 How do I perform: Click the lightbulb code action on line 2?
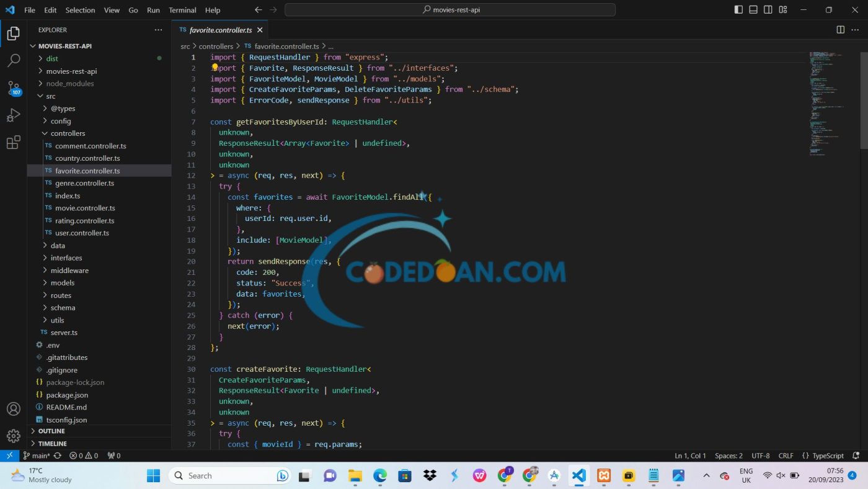point(215,67)
